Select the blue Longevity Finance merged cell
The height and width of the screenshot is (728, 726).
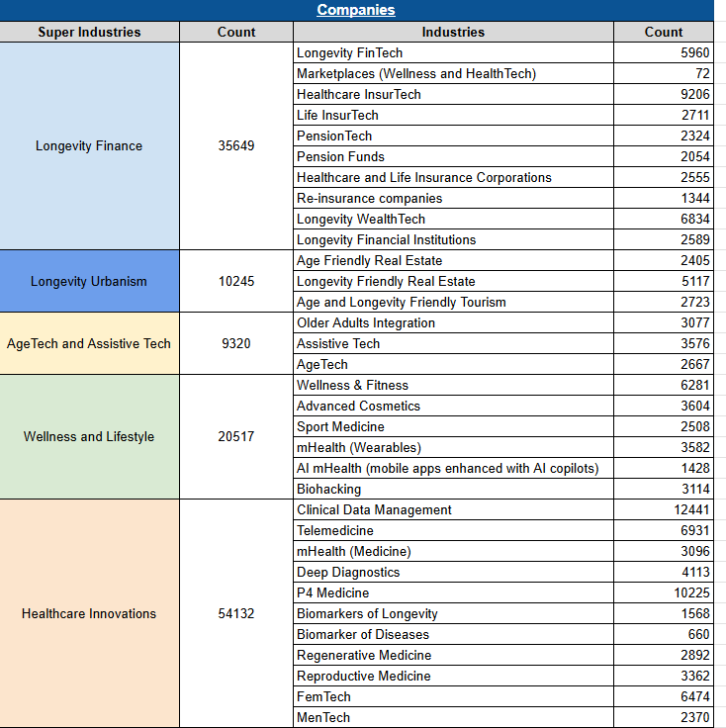tap(89, 145)
